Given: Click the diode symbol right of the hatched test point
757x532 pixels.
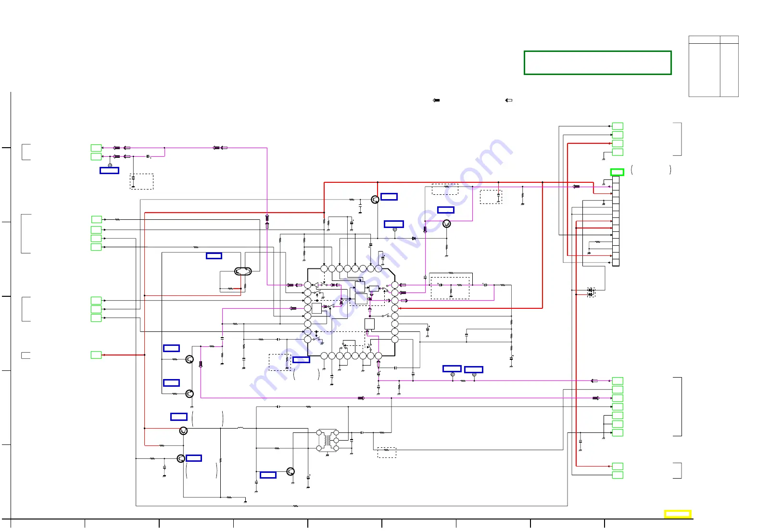Looking at the screenshot, I should coord(414,238).
